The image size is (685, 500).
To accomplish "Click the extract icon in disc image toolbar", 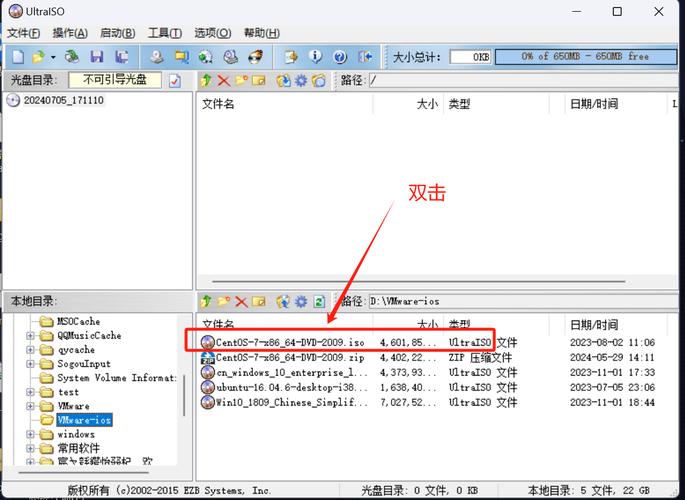I will 284,80.
